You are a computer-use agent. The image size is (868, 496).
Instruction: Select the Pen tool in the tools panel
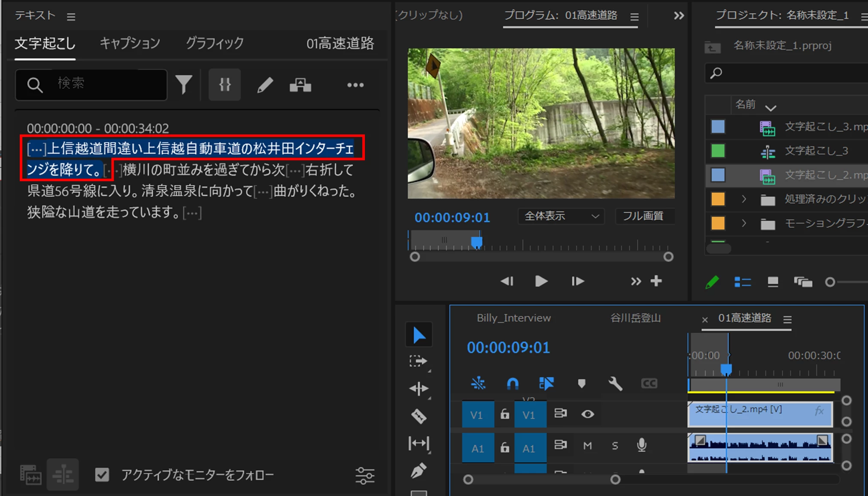click(419, 471)
